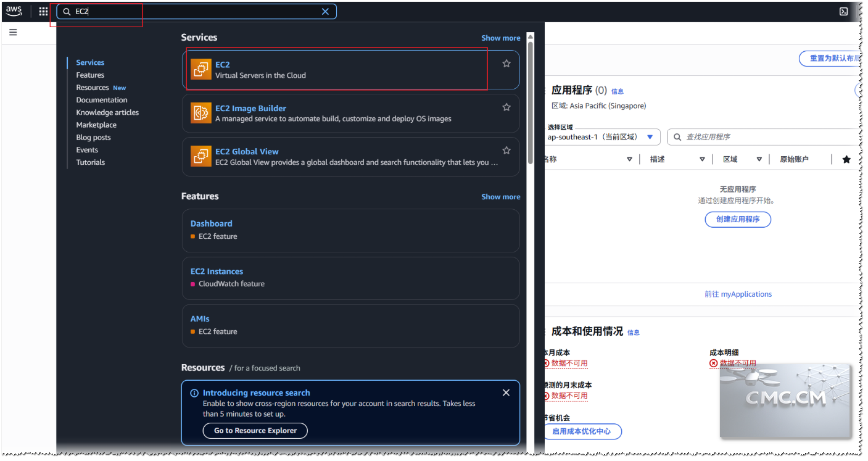
Task: Open the AMIs EC2 feature
Action: coord(350,325)
